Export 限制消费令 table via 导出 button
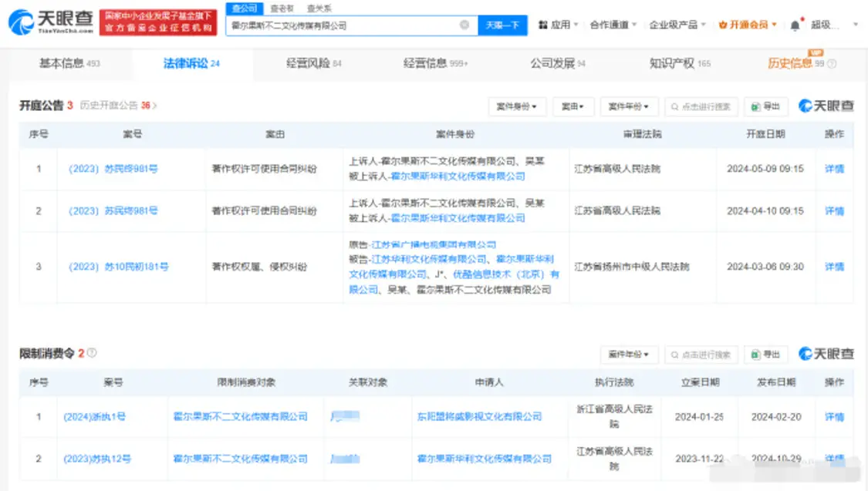Screen dimensions: 868x491 765,355
